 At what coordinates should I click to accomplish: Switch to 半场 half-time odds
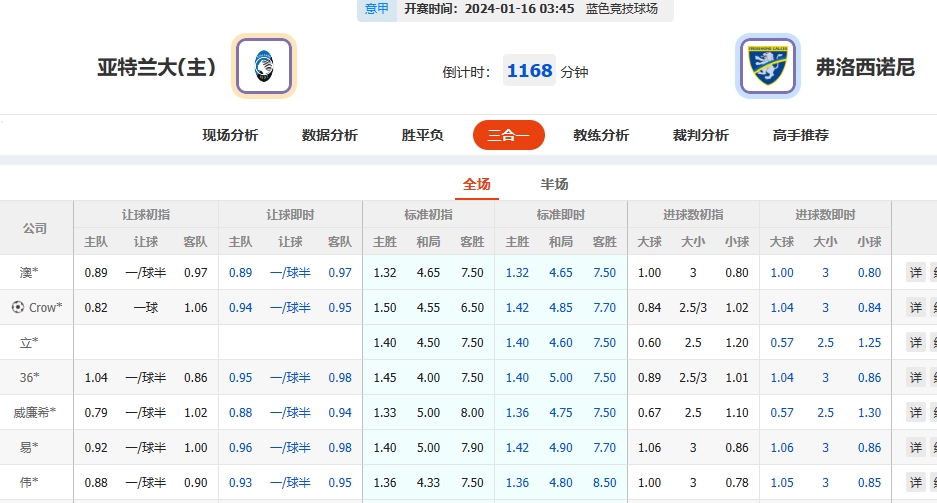point(554,184)
